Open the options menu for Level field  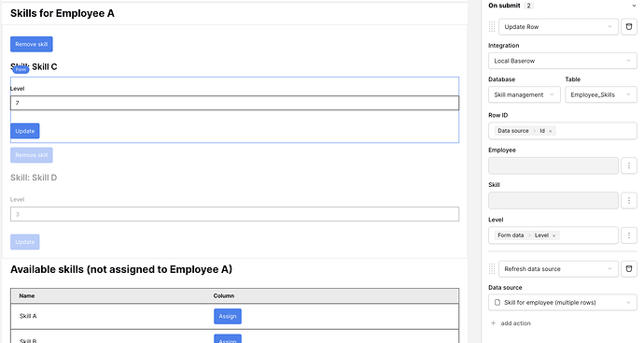[x=629, y=236]
